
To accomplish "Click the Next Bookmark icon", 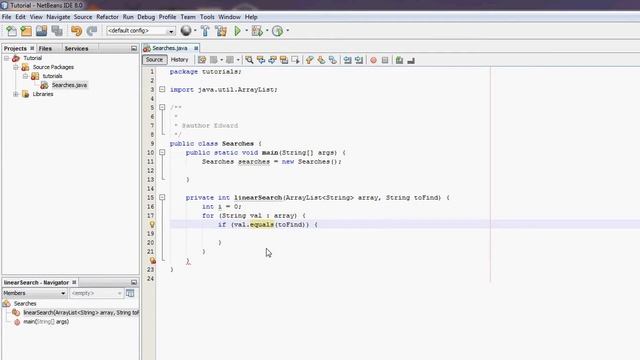I will (321, 60).
